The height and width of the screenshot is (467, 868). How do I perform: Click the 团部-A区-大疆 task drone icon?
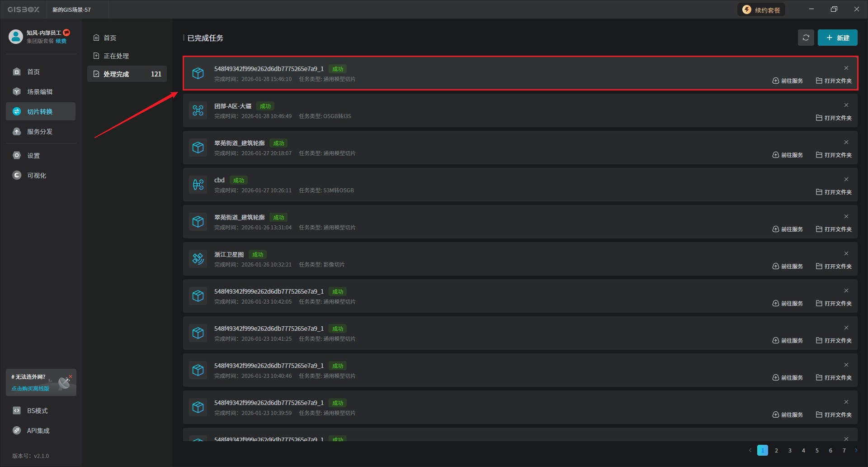(198, 110)
